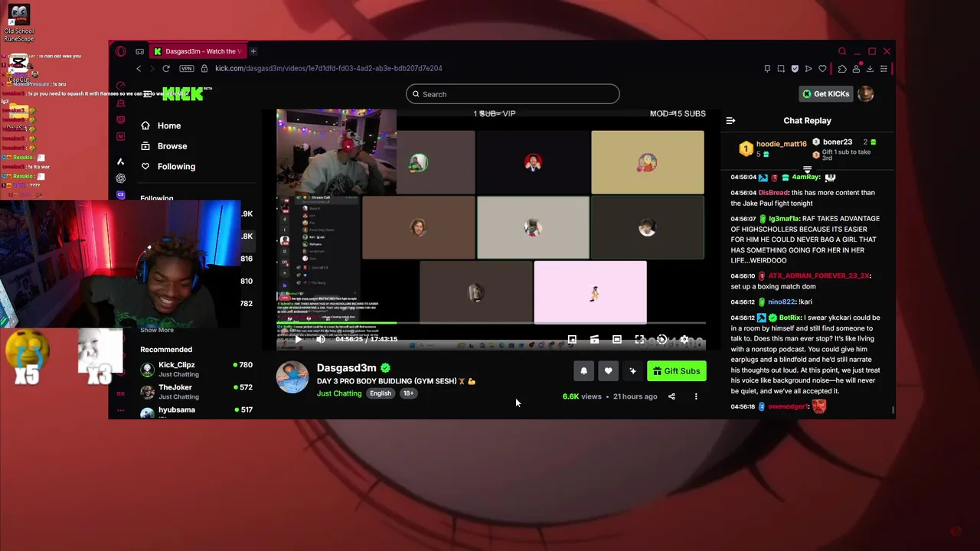Viewport: 980px width, 551px height.
Task: Click the chat replay scrollbar
Action: [892, 409]
